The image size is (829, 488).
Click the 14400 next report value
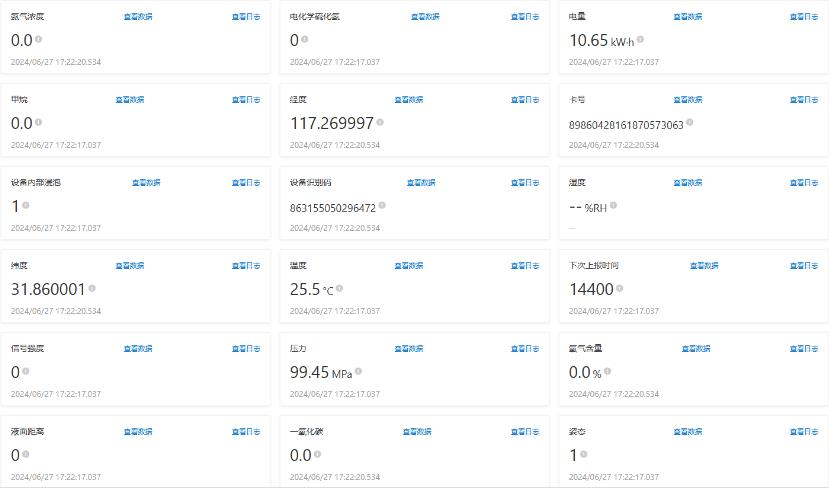pyautogui.click(x=591, y=289)
